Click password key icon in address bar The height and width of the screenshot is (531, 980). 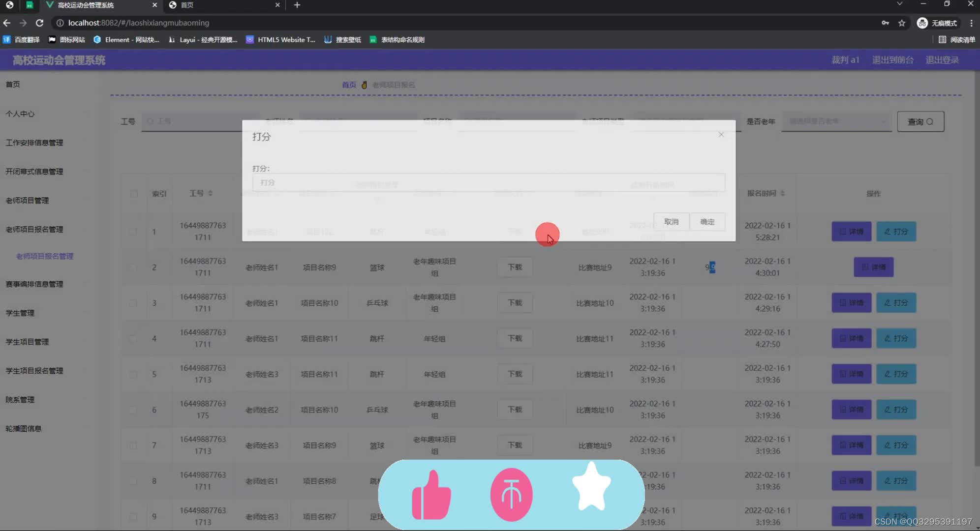[885, 23]
